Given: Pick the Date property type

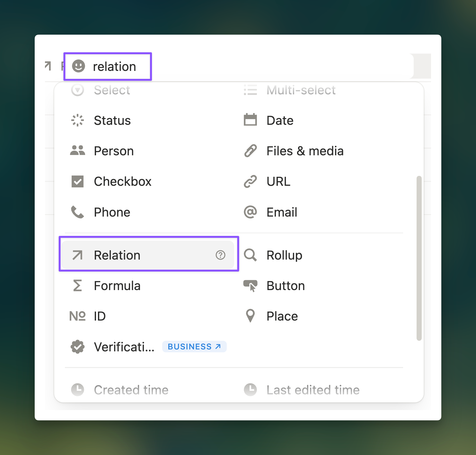Looking at the screenshot, I should [x=280, y=121].
